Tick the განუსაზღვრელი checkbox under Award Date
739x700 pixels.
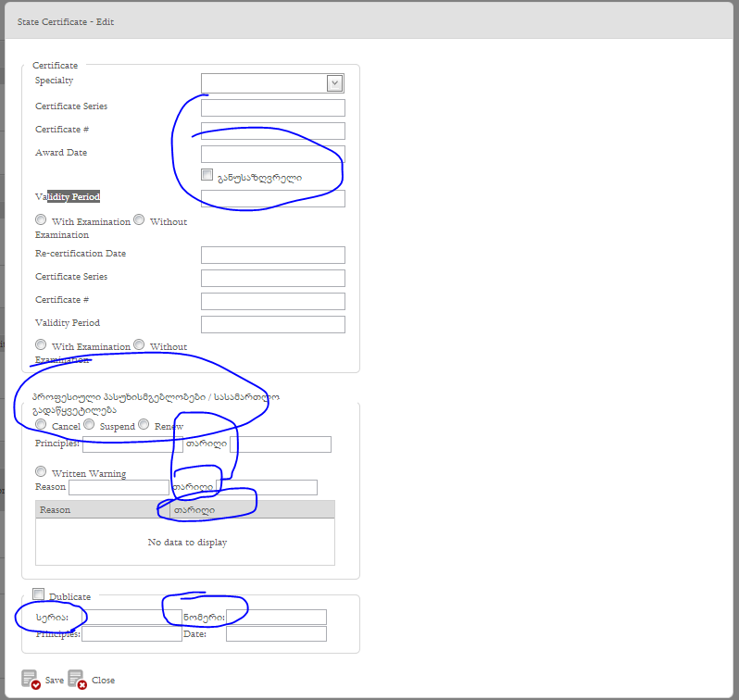207,175
